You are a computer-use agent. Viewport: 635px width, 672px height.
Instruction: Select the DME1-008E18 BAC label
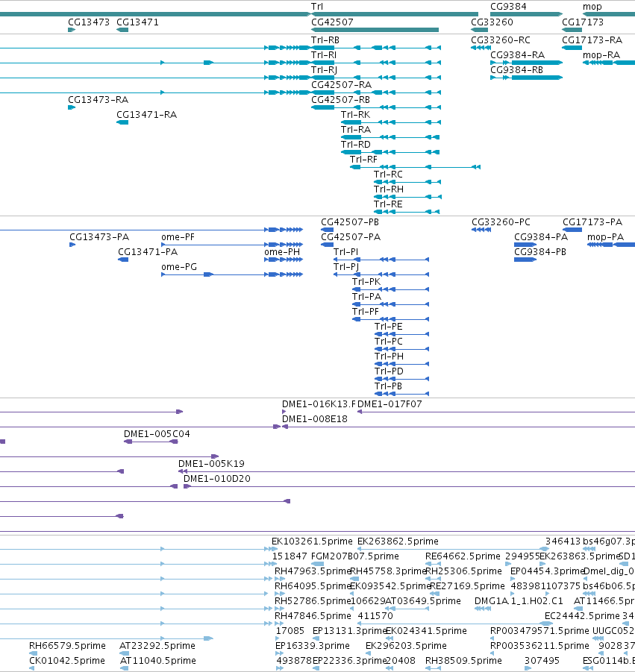coord(315,418)
